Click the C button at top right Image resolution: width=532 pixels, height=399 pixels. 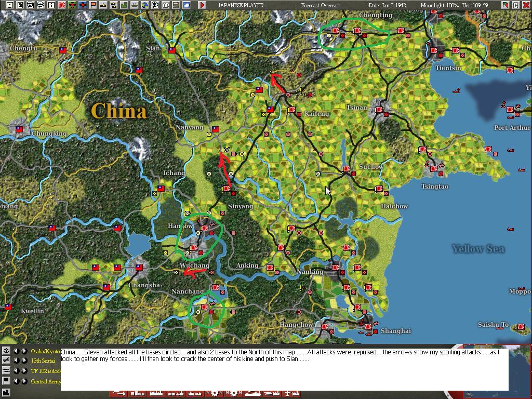point(515,5)
